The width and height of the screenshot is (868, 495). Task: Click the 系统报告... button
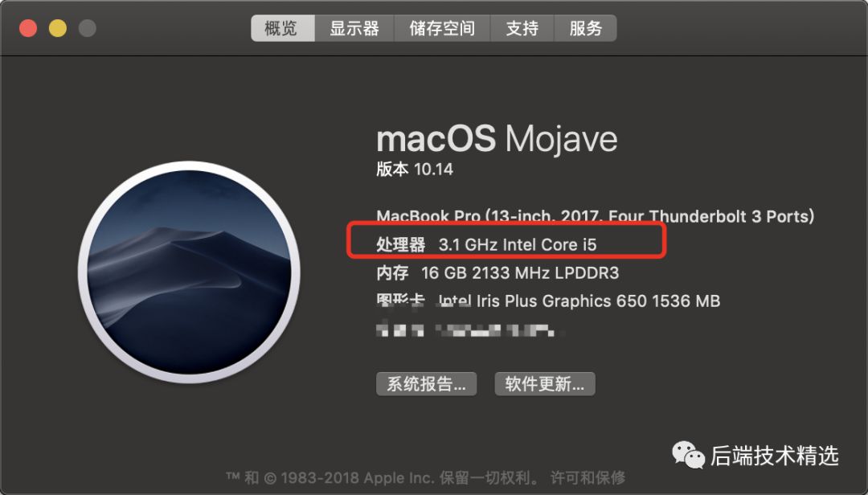[x=426, y=384]
